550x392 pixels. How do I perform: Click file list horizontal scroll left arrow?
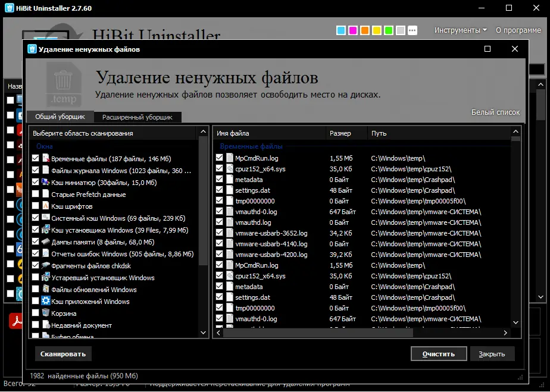pyautogui.click(x=218, y=333)
